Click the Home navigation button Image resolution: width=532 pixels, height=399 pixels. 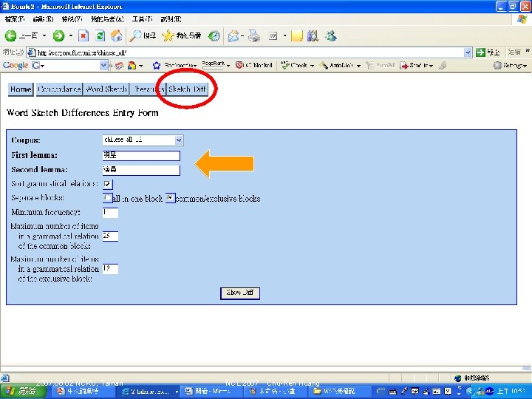21,89
